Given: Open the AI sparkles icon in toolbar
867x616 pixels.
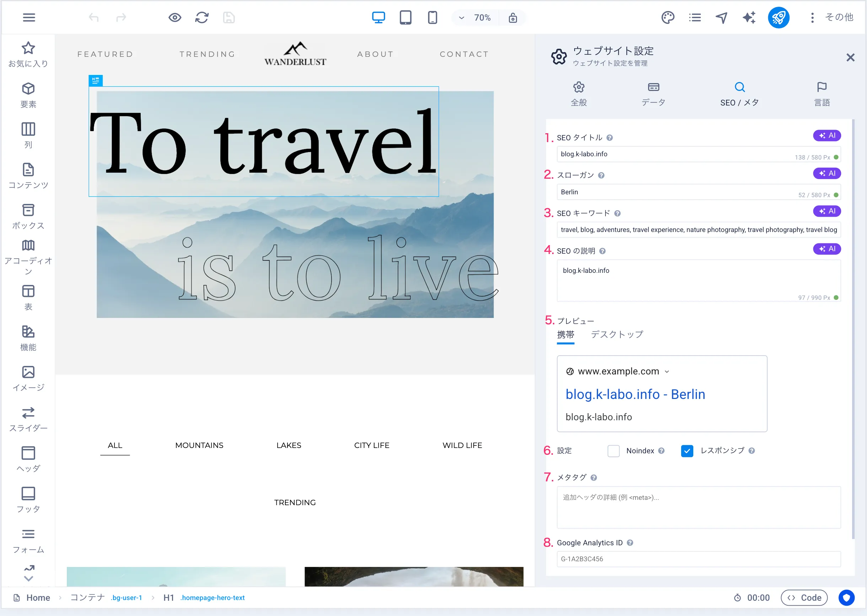Looking at the screenshot, I should [x=749, y=17].
